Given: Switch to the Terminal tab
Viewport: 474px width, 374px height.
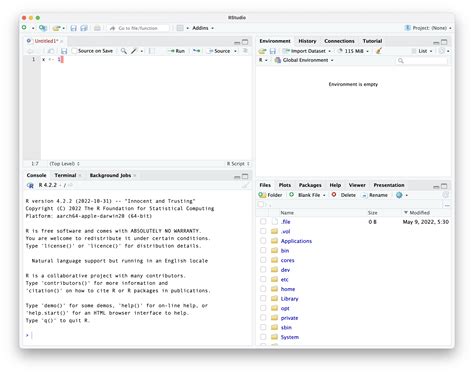Looking at the screenshot, I should click(x=65, y=175).
